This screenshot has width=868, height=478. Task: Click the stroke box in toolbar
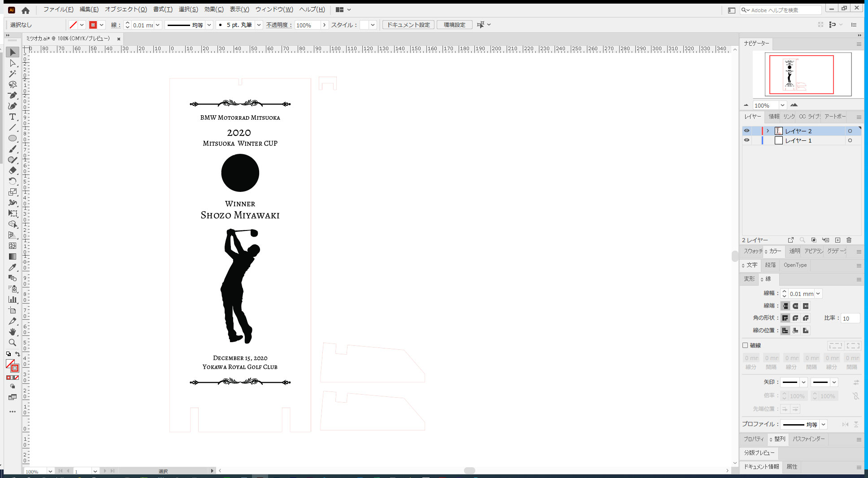tap(15, 368)
